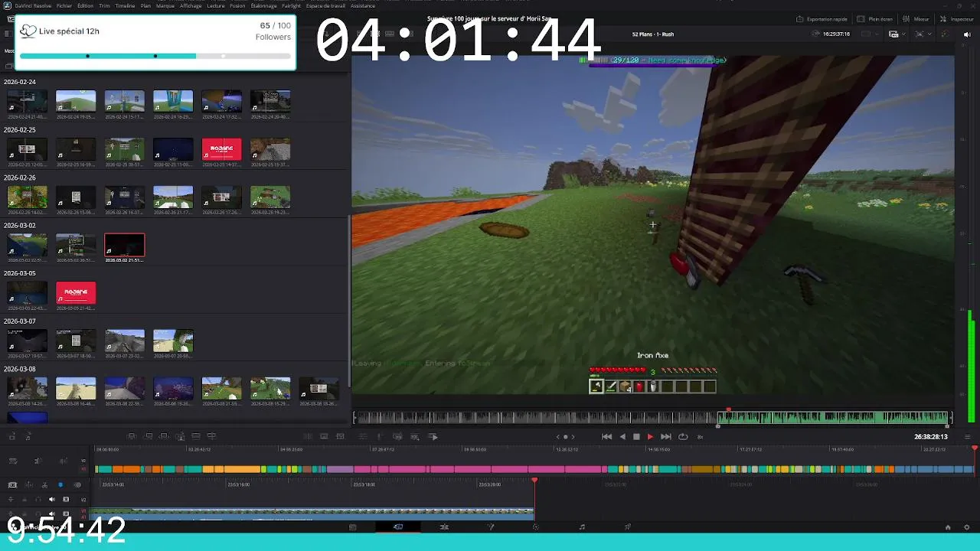Click the stop playback button
The width and height of the screenshot is (980, 551).
pyautogui.click(x=636, y=437)
